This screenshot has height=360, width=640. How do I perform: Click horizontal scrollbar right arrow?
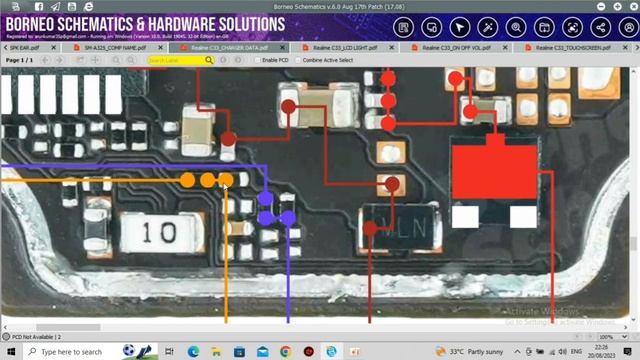click(626, 327)
